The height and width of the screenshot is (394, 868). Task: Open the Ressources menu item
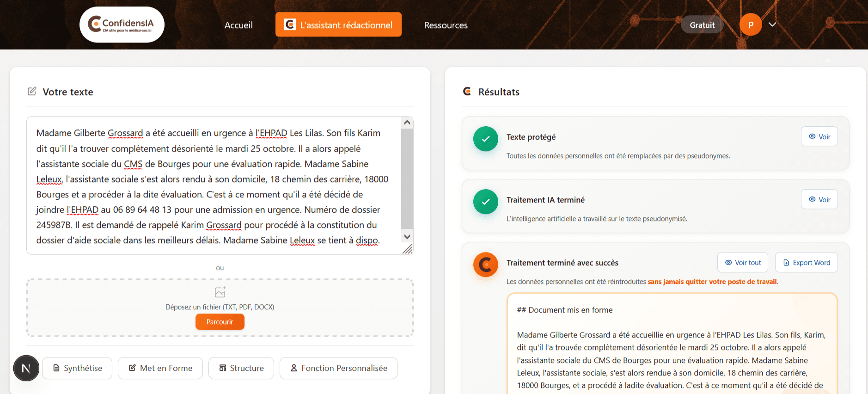[x=446, y=25]
